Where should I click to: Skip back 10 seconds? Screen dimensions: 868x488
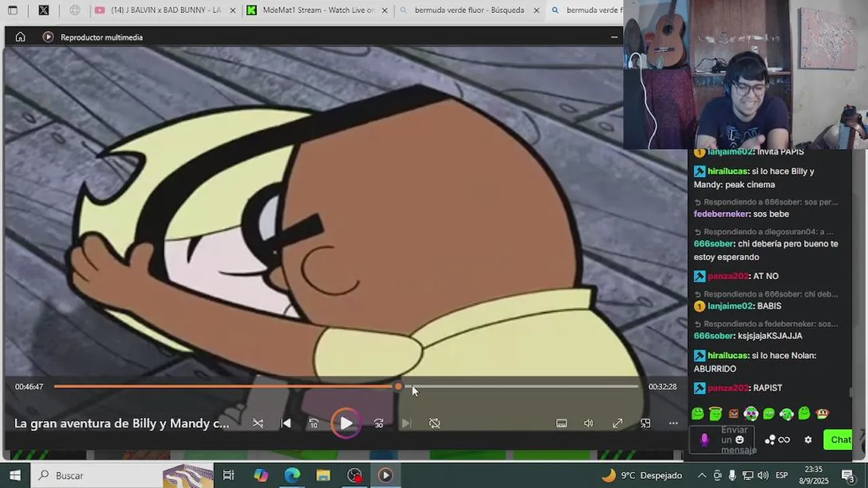[314, 423]
